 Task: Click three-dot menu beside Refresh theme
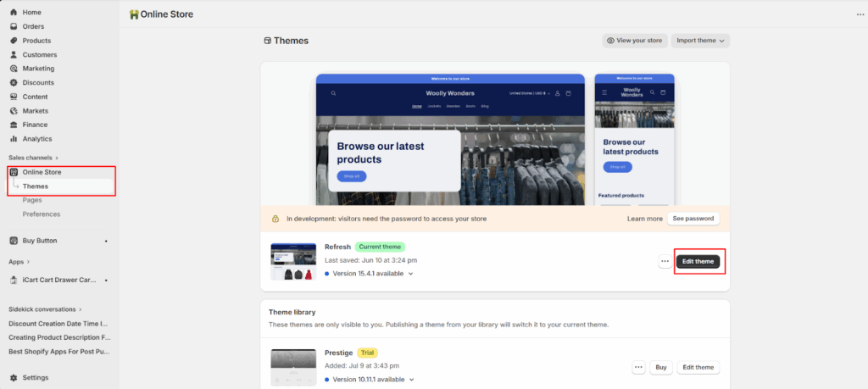[665, 262]
